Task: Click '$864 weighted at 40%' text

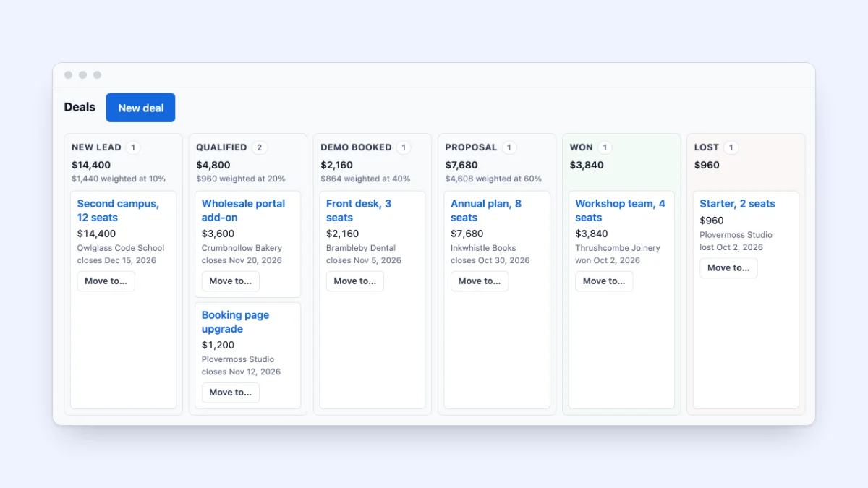Action: click(365, 179)
